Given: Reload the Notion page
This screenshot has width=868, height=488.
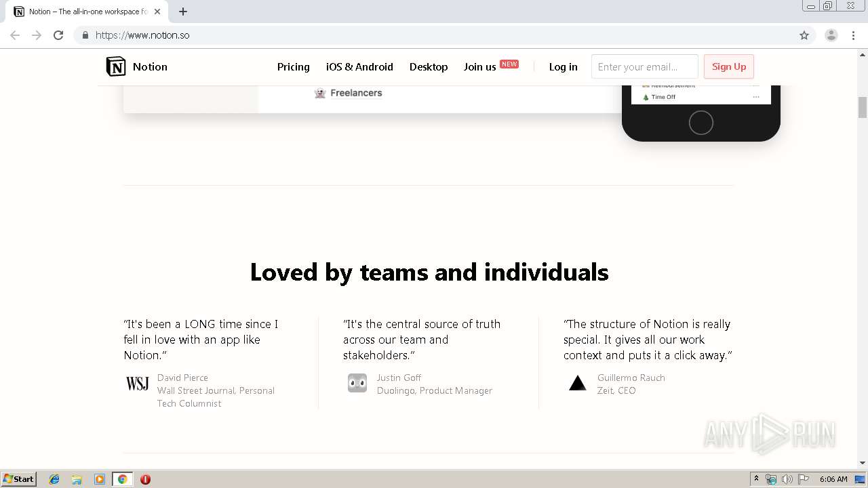Looking at the screenshot, I should (58, 35).
